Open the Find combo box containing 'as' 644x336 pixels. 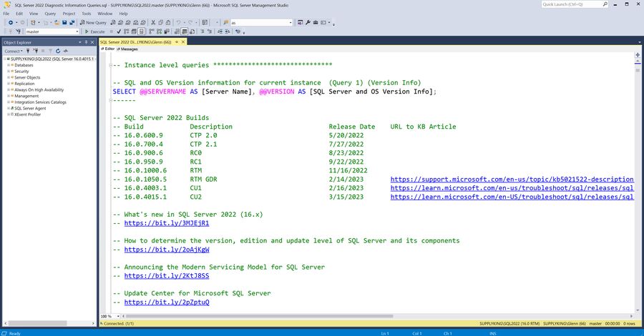[x=262, y=23]
